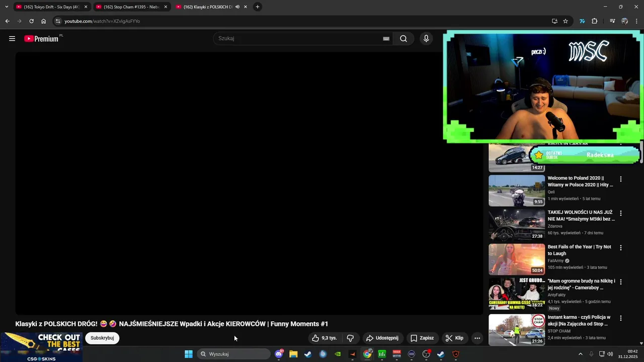Open Zdarova channel link
Viewport: 644px width, 362px height.
pos(555,226)
